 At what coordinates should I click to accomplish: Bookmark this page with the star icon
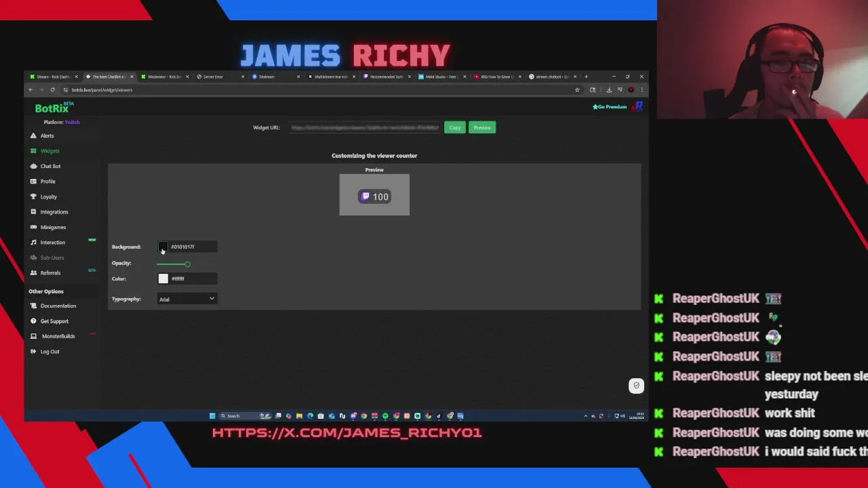coord(577,90)
